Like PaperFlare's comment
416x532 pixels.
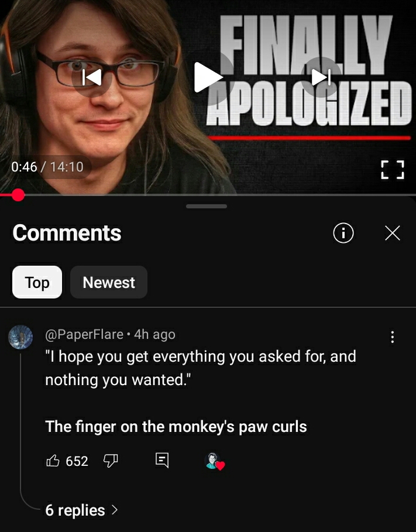point(53,461)
